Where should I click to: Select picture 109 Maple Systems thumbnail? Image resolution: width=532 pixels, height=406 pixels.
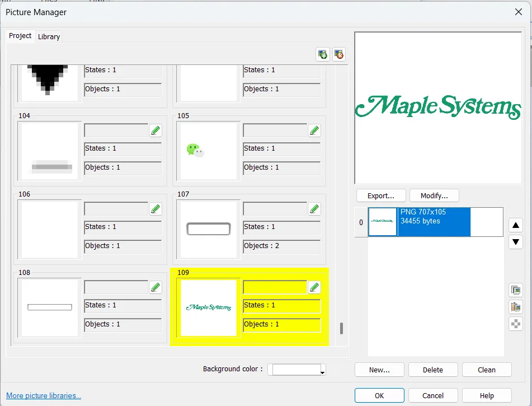(x=209, y=308)
